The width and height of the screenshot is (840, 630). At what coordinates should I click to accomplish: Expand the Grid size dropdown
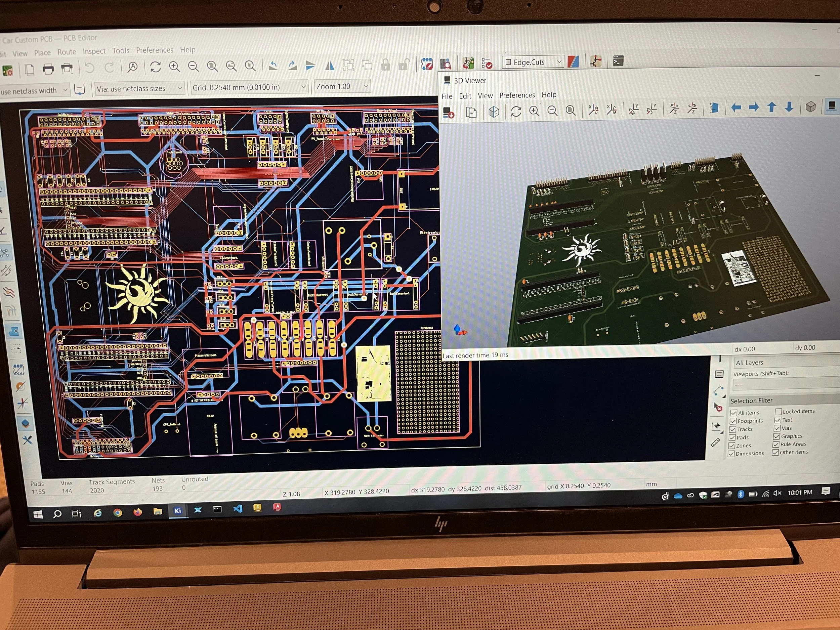coord(303,87)
